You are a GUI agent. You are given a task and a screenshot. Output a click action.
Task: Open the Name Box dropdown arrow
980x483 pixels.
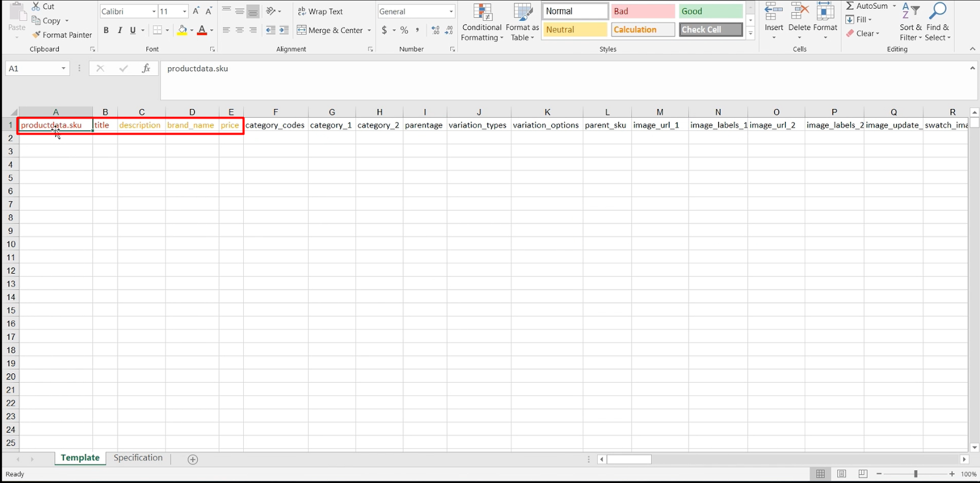coord(64,69)
